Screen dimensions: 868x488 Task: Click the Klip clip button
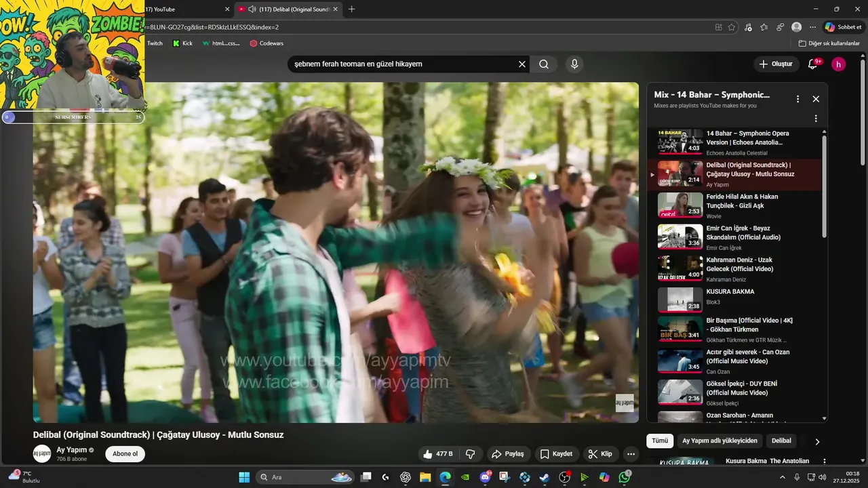coord(600,454)
